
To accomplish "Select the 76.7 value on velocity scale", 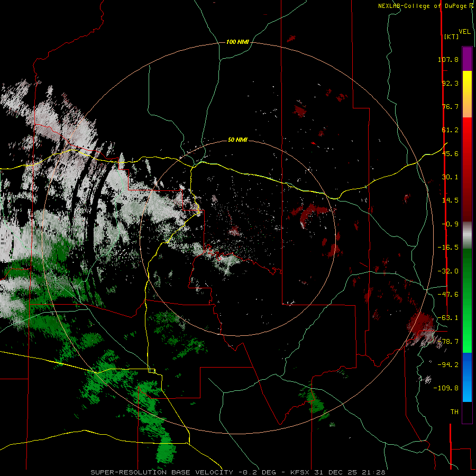I will (450, 106).
